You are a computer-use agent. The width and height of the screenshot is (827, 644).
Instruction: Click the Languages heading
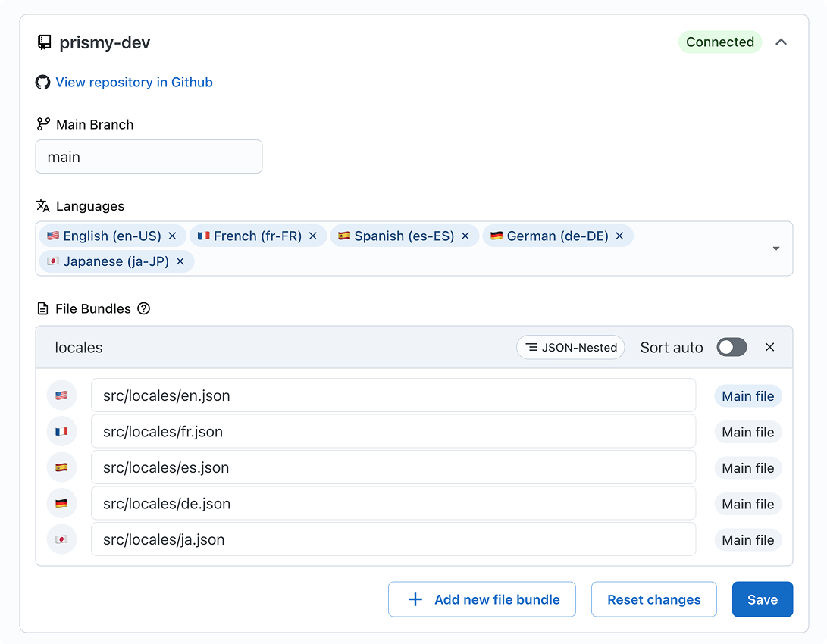(x=90, y=206)
